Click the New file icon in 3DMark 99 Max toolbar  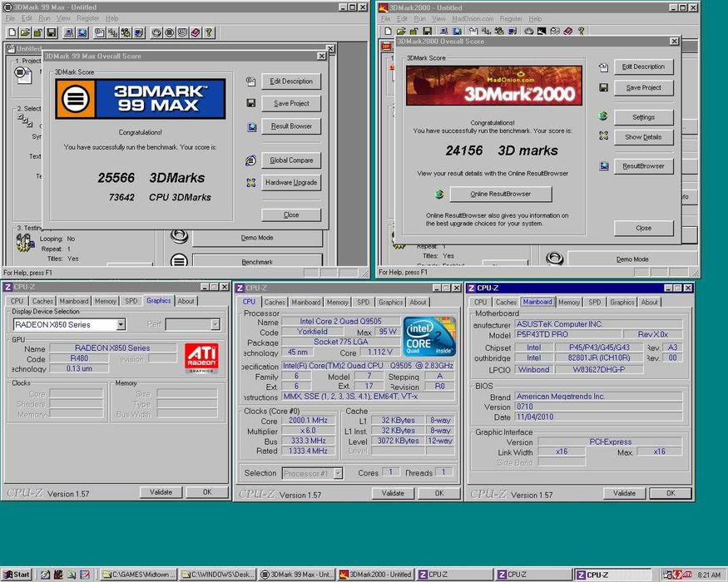coord(12,32)
